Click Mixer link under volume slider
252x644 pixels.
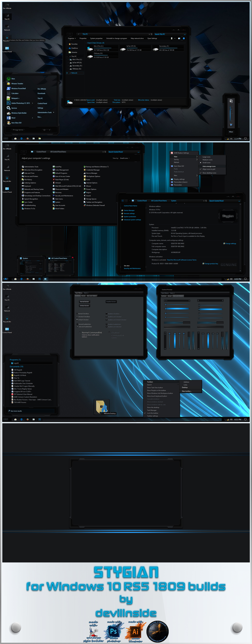pyautogui.click(x=231, y=132)
